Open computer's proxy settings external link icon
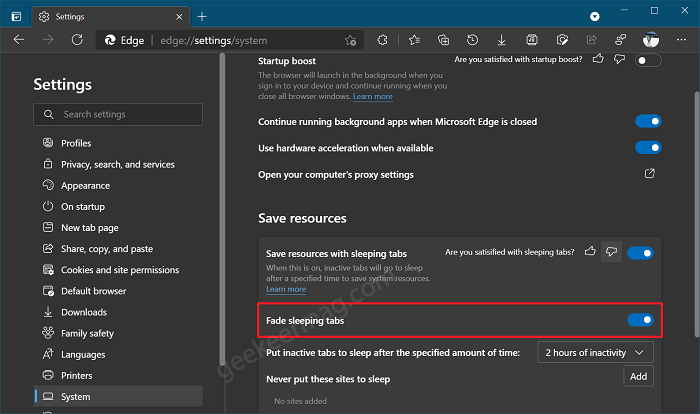700x414 pixels. coord(650,174)
